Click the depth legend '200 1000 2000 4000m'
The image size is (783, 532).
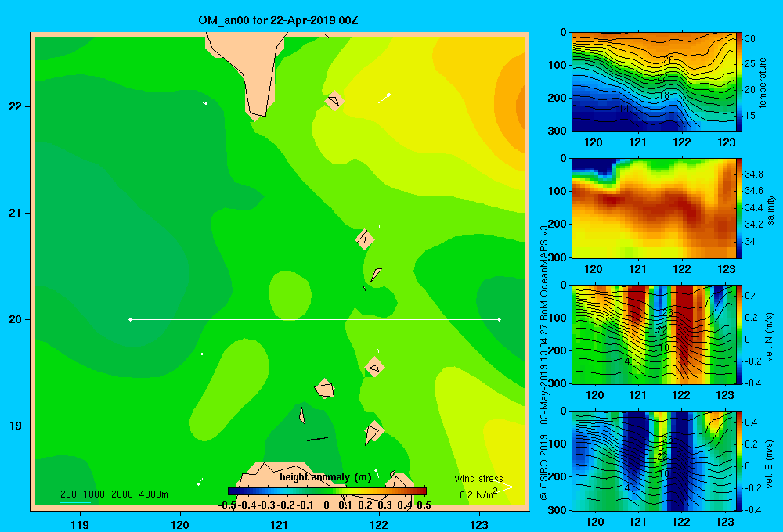click(114, 494)
